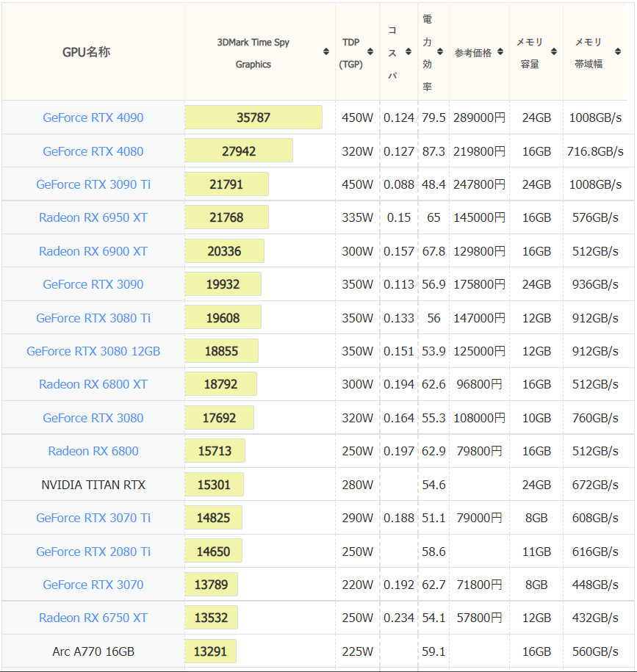Open GeForce RTX 3080 link
This screenshot has width=637, height=672.
[x=93, y=418]
